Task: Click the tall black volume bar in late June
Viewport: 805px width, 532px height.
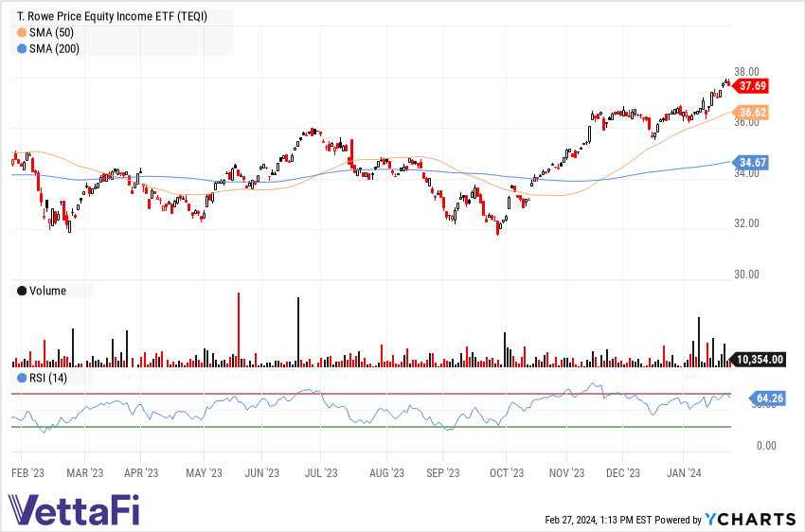Action: 298,332
